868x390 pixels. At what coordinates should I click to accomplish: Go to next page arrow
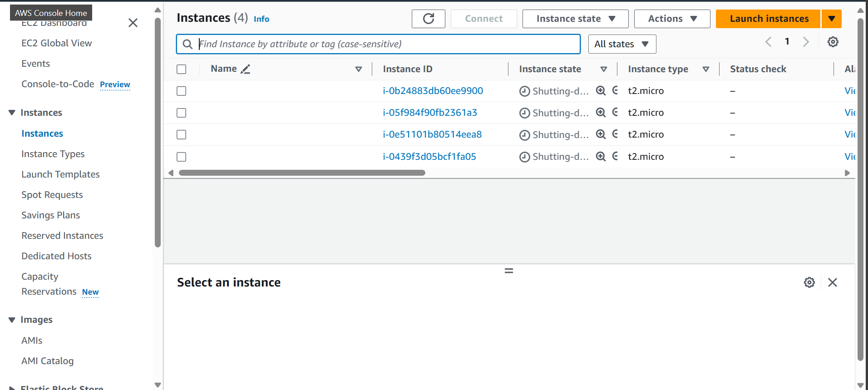pos(806,42)
